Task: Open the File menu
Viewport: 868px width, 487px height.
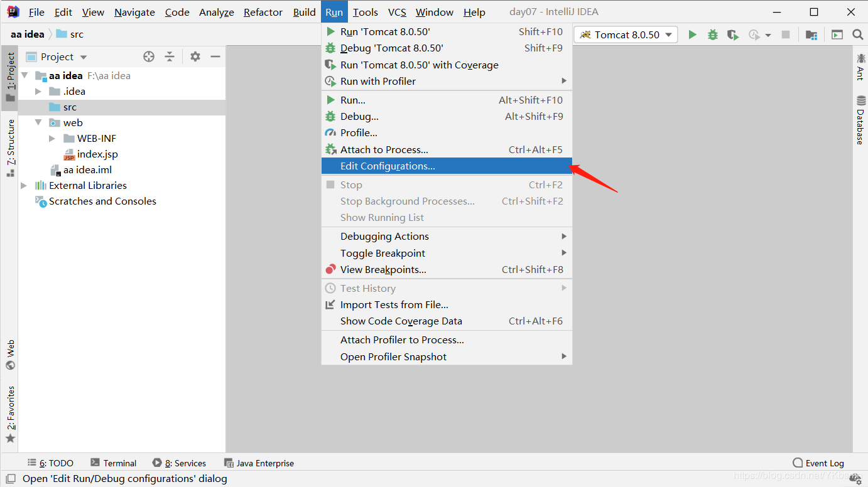Action: click(36, 12)
